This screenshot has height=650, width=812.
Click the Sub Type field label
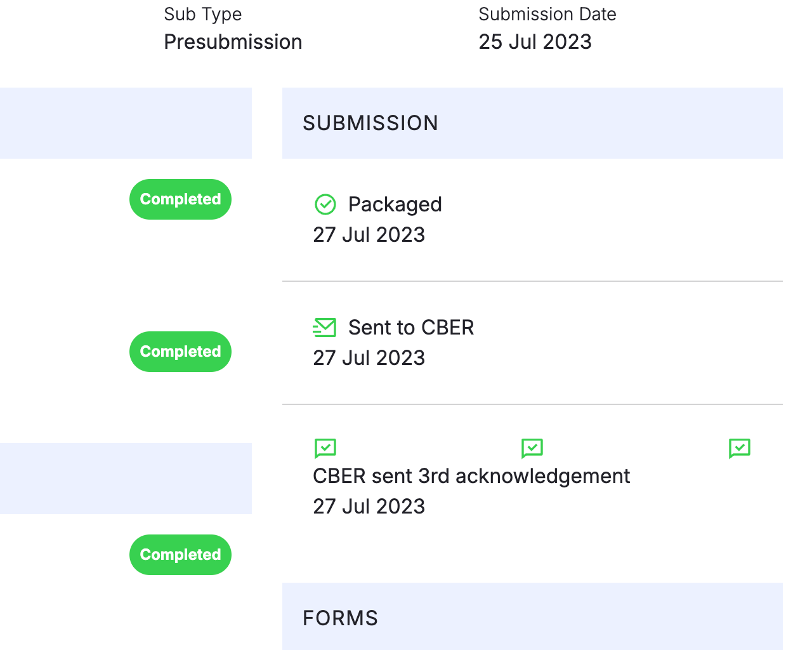(202, 14)
